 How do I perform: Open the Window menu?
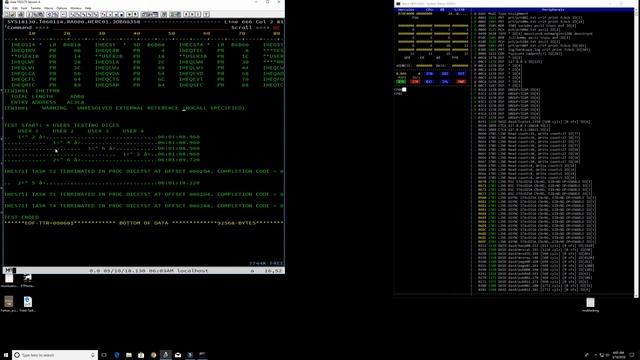point(76,8)
